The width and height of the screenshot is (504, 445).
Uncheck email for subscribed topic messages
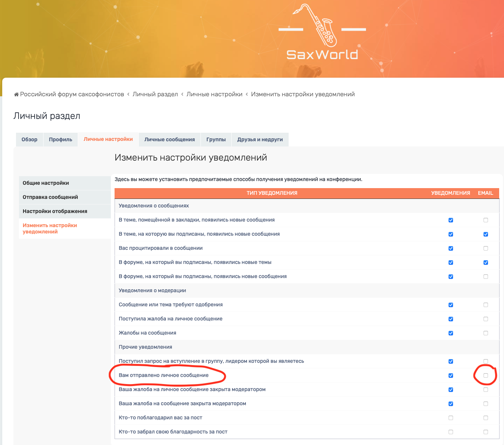(486, 234)
